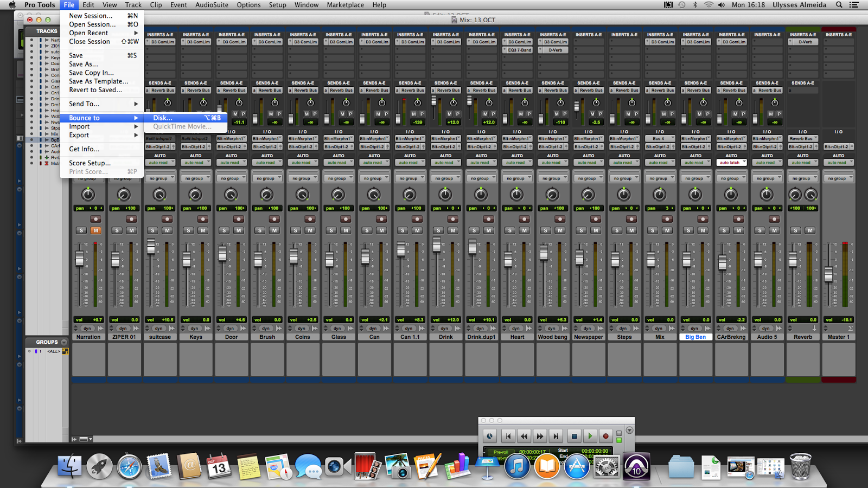Toggle online sync button in the transport

[489, 436]
